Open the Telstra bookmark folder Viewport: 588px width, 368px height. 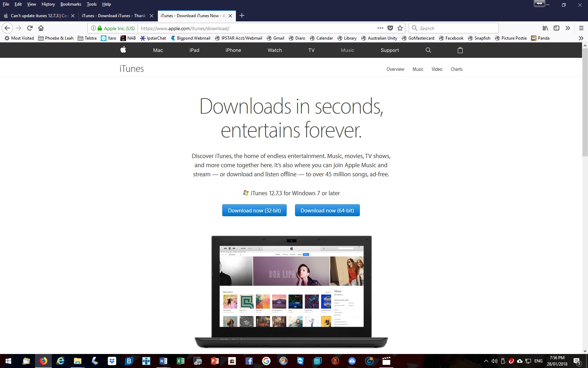[87, 38]
